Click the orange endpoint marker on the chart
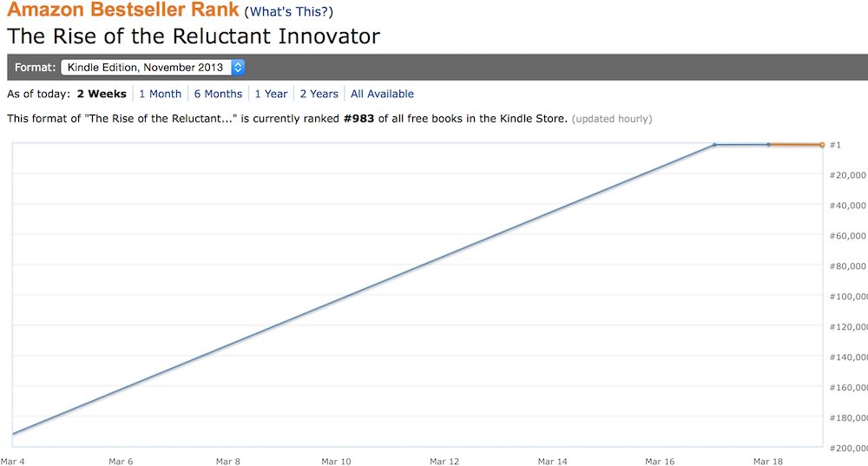The image size is (868, 466). 822,145
